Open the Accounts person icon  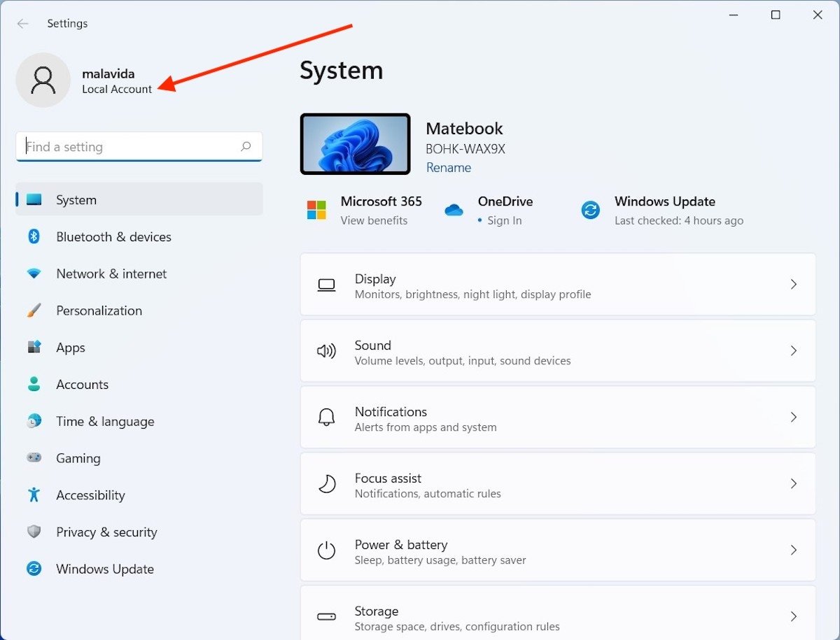[34, 385]
